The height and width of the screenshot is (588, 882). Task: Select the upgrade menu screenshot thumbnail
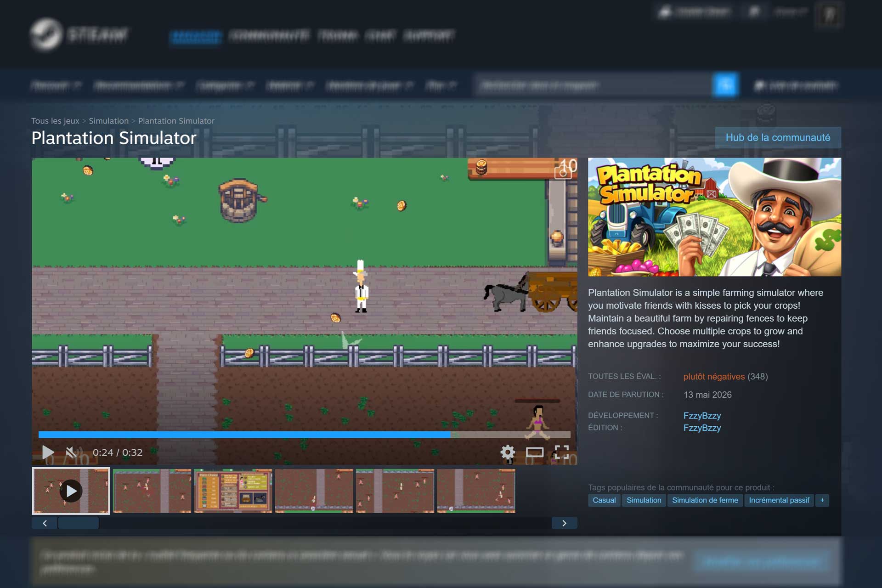coord(233,491)
